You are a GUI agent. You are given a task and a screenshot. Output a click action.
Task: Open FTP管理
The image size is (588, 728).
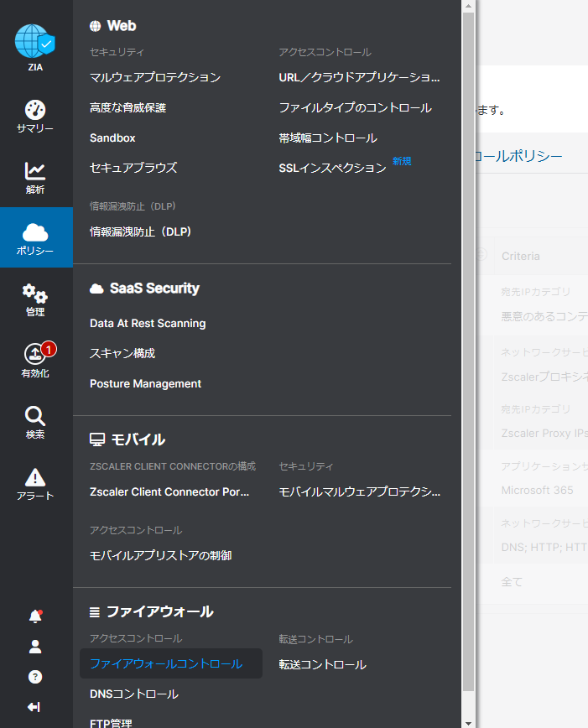111,723
